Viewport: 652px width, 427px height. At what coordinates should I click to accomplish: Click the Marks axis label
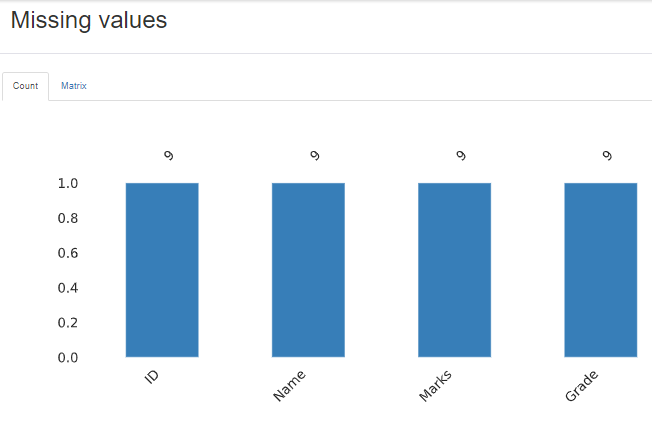click(435, 386)
